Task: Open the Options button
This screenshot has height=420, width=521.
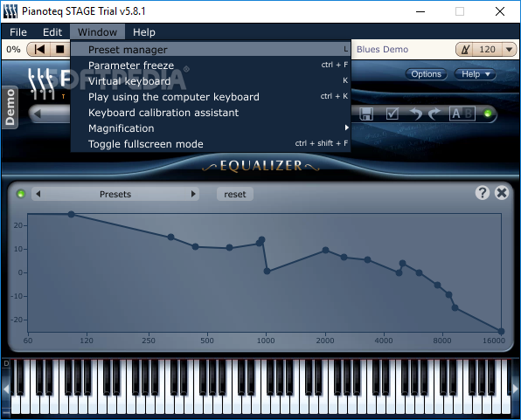Action: (426, 74)
